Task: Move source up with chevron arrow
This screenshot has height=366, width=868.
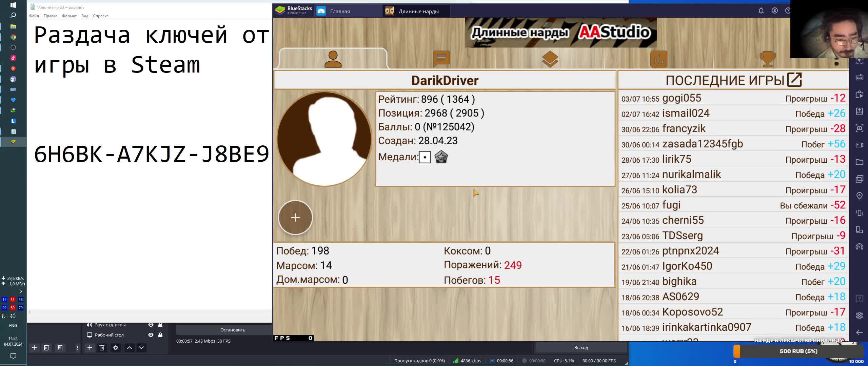Action: pos(130,348)
